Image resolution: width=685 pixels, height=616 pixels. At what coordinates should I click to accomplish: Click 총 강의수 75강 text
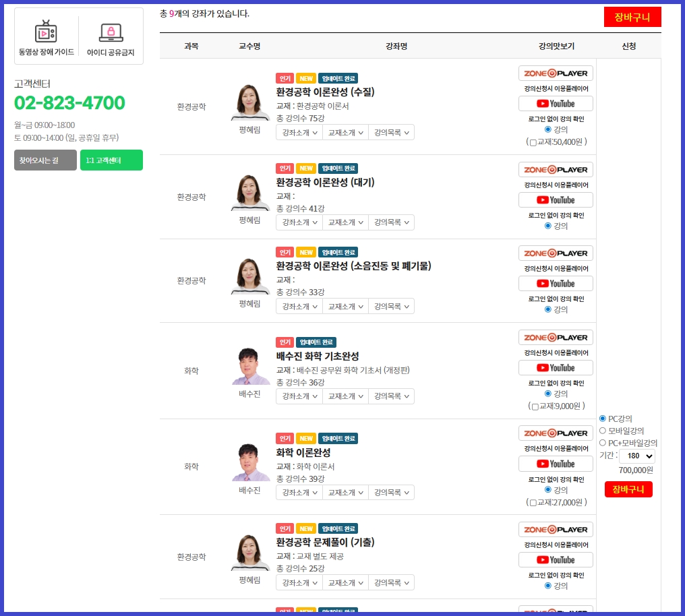click(x=301, y=119)
